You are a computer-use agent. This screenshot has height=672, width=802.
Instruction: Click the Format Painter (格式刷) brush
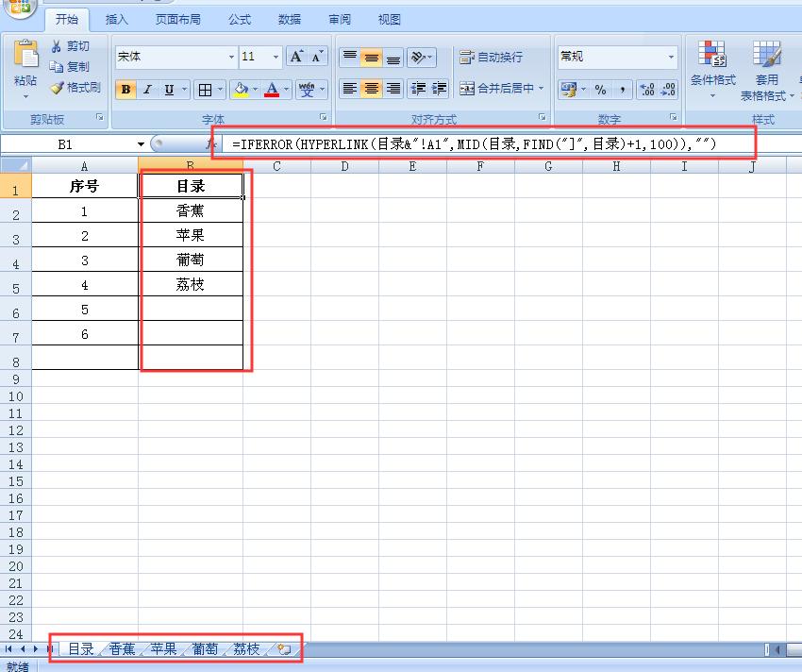(x=57, y=88)
